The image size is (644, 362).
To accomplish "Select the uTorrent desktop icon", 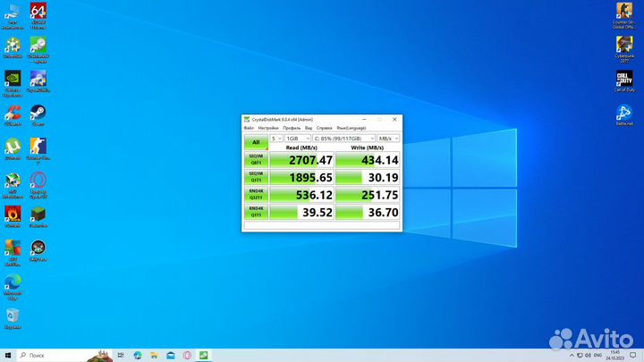I will tap(13, 150).
